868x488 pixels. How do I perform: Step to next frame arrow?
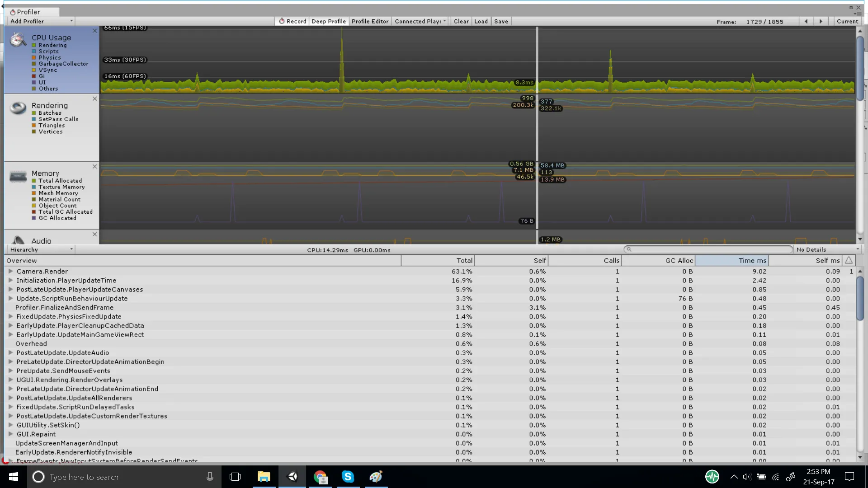click(821, 21)
